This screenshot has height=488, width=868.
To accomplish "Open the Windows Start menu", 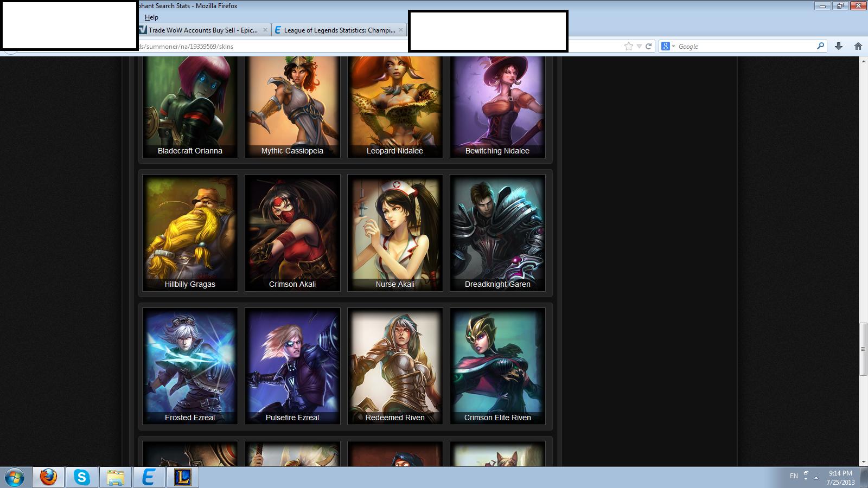I will click(x=15, y=478).
